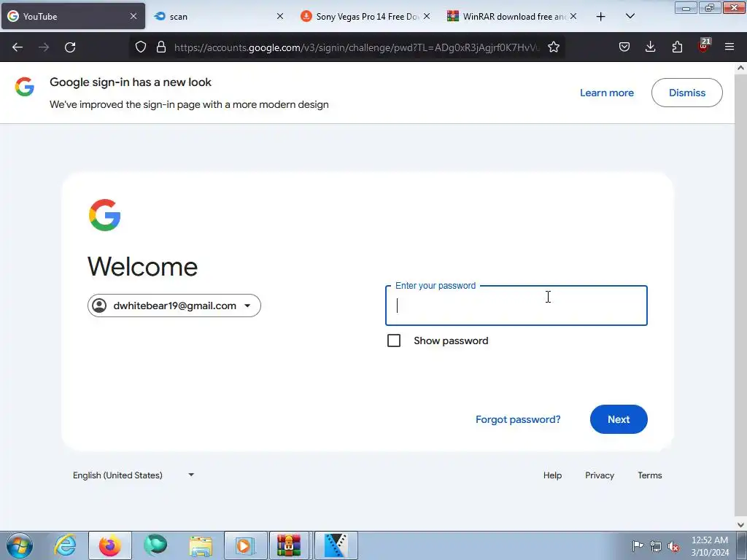View site security lock information

pos(161,47)
